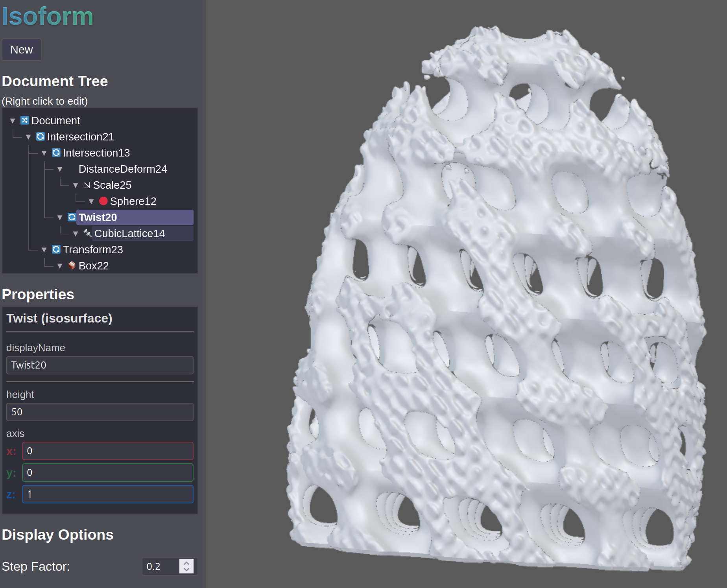Collapse the Document root node
Image resolution: width=727 pixels, height=588 pixels.
click(13, 121)
